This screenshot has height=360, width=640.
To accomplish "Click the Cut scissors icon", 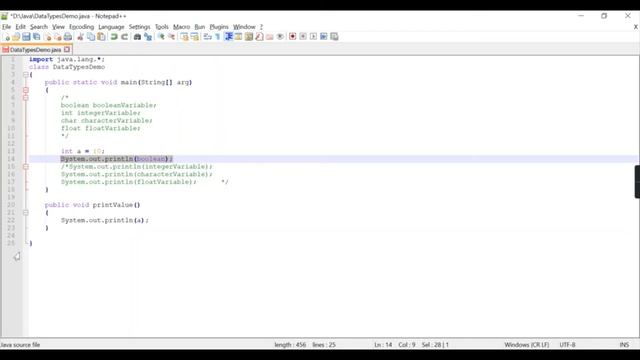I will pos(80,37).
